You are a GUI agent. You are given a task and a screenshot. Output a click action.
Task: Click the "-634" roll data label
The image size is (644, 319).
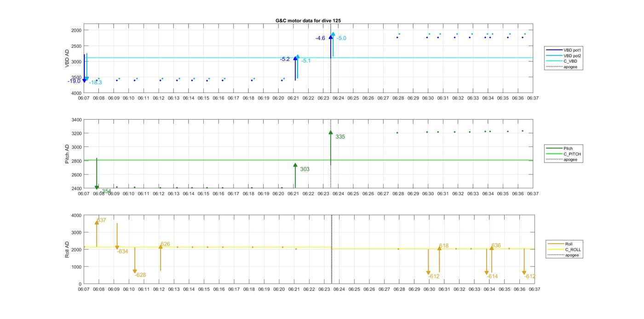coord(122,252)
